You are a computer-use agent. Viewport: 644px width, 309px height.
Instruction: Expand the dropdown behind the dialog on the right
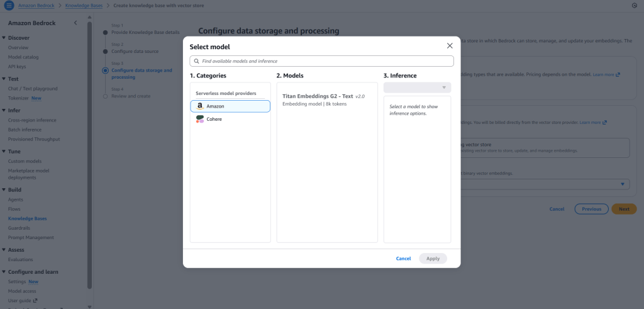pos(623,184)
